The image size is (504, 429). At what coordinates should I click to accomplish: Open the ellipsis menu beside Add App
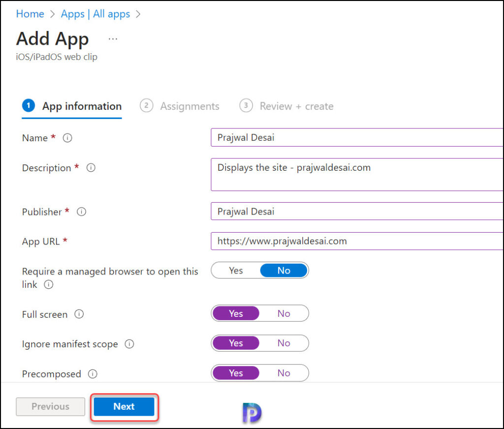[x=113, y=39]
